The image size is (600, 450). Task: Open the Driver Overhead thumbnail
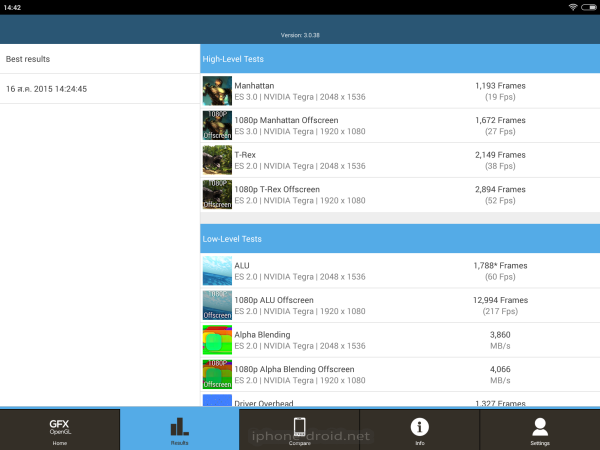click(x=217, y=400)
